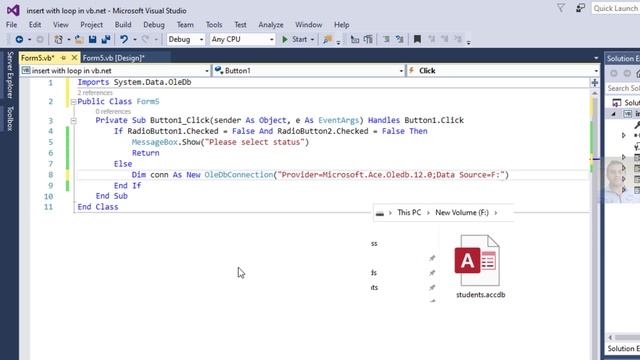This screenshot has width=640, height=360.
Task: Open the Test menu
Action: [x=240, y=24]
